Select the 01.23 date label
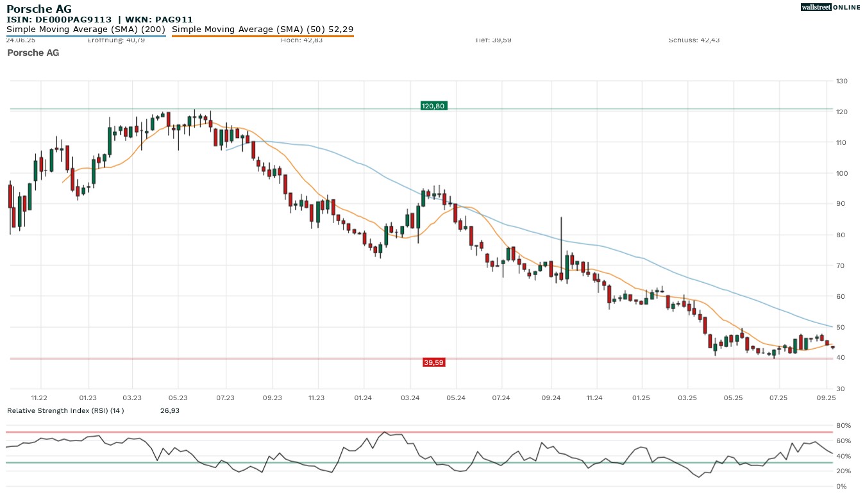This screenshot has height=504, width=865. click(x=88, y=398)
